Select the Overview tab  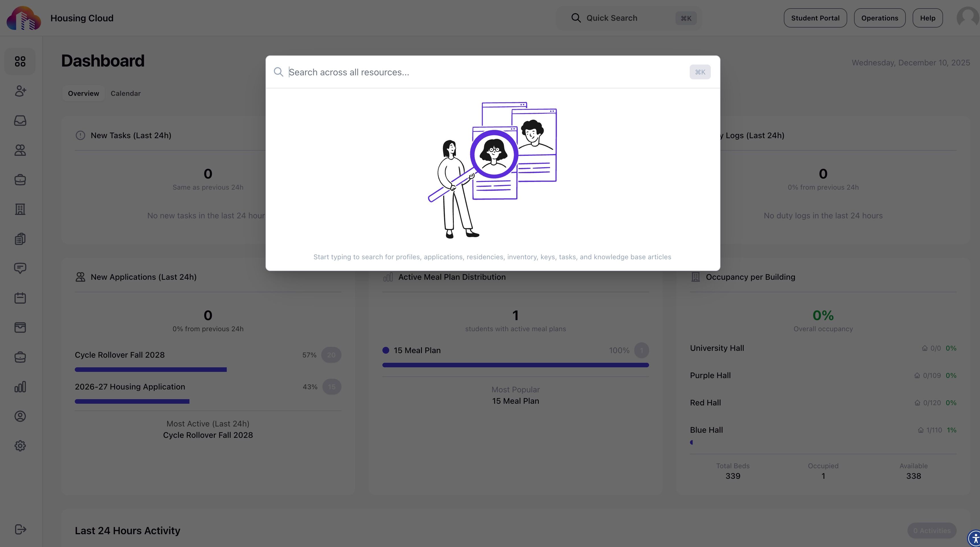pos(83,94)
